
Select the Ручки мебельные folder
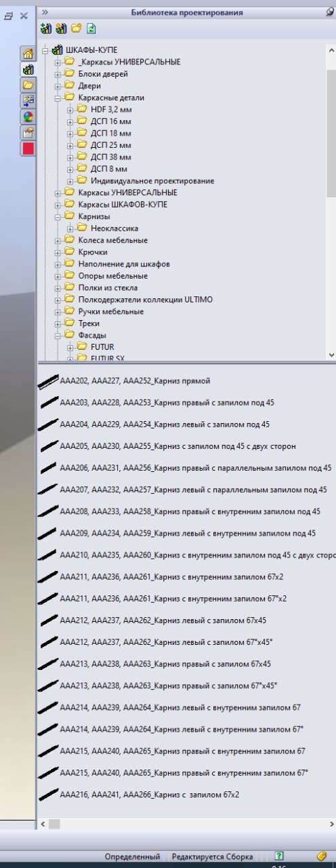click(111, 311)
